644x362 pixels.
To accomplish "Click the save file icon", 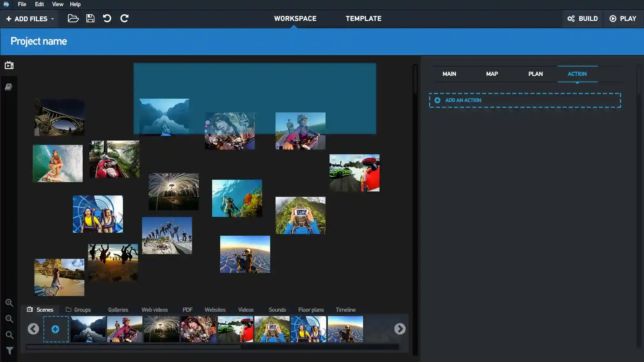I will click(90, 18).
